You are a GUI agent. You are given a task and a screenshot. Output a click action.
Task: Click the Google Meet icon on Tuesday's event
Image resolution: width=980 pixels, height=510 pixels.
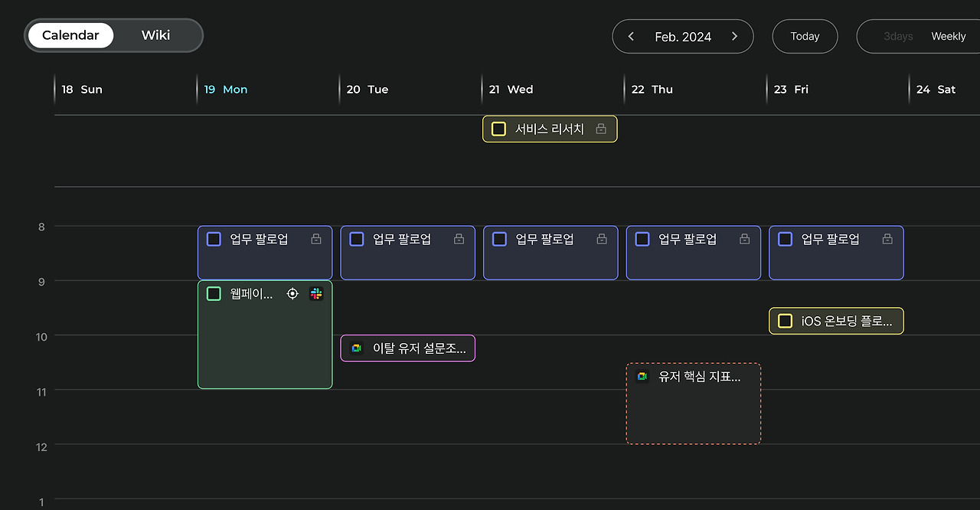pos(357,348)
